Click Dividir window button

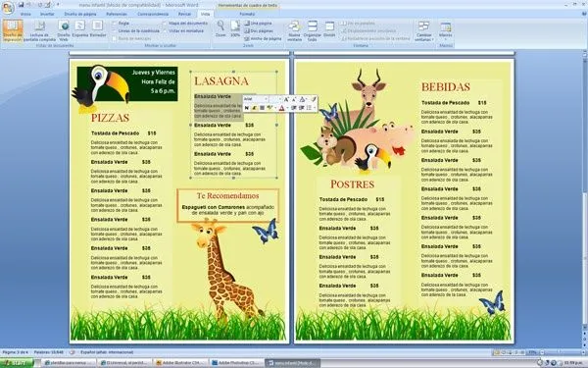329,28
